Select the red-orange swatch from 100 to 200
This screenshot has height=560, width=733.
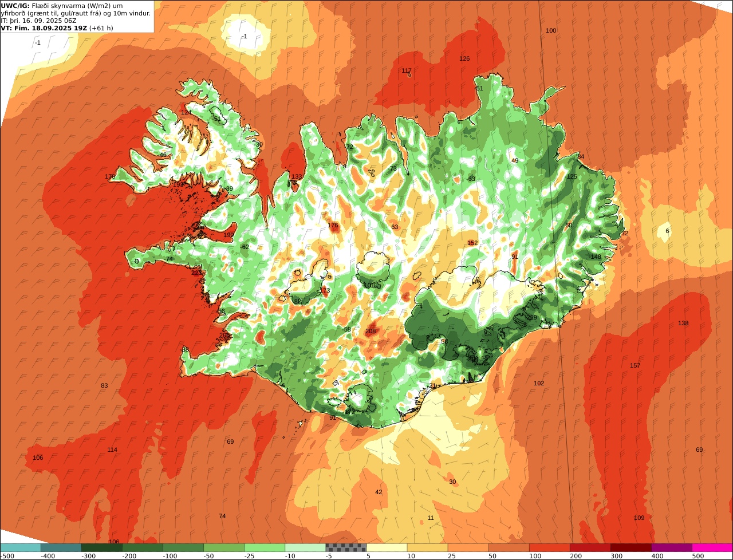point(549,547)
